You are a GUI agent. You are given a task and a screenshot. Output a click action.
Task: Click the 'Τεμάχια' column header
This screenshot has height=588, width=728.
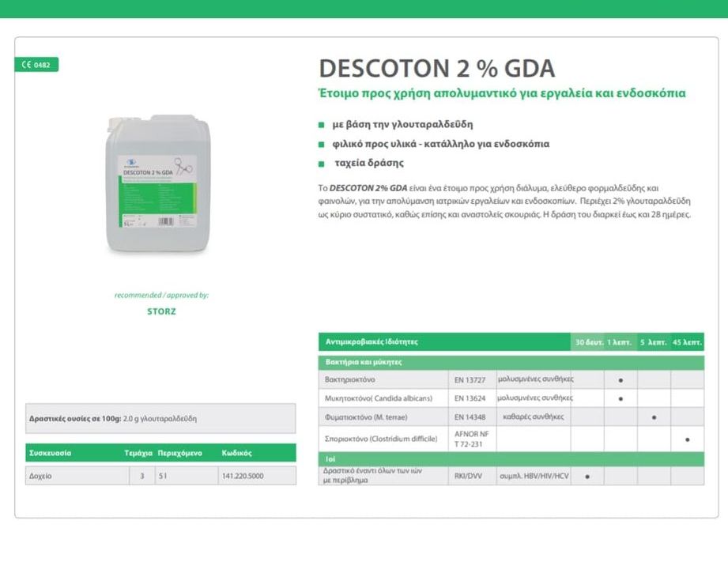pyautogui.click(x=138, y=453)
